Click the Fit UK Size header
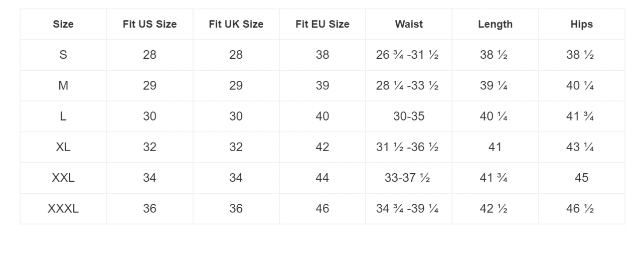The width and height of the screenshot is (644, 253). coord(236,24)
